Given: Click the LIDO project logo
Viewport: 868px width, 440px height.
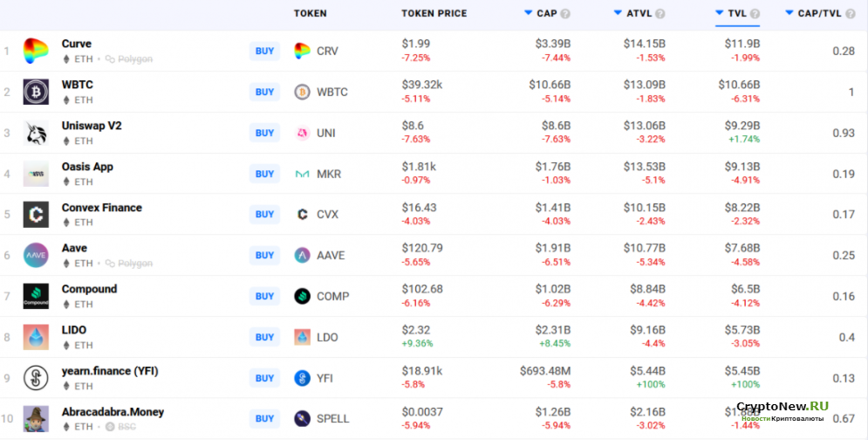Looking at the screenshot, I should tap(36, 338).
